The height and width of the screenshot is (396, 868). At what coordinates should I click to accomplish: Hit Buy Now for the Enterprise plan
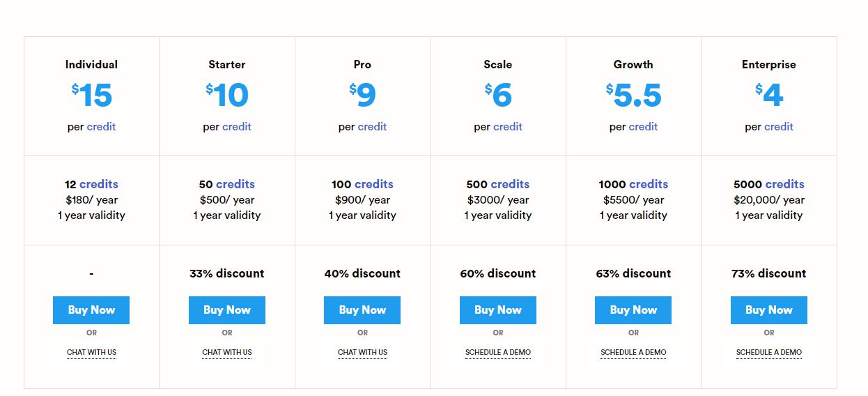[768, 310]
